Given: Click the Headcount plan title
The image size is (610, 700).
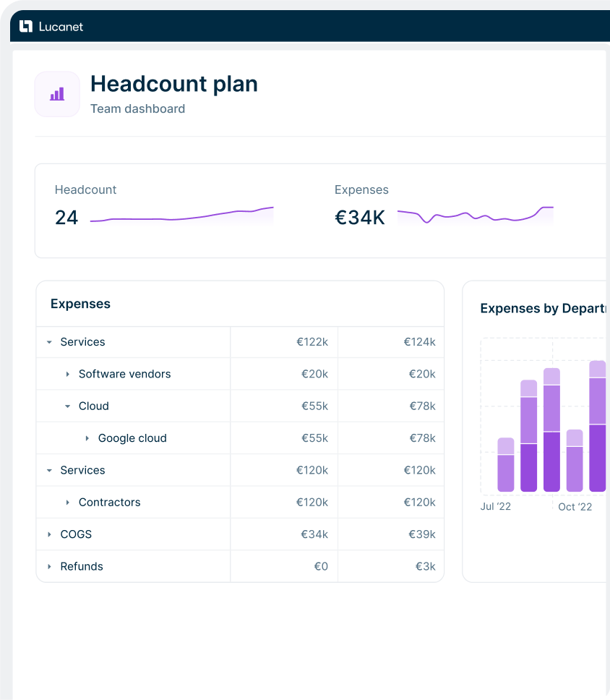Looking at the screenshot, I should pos(173,84).
